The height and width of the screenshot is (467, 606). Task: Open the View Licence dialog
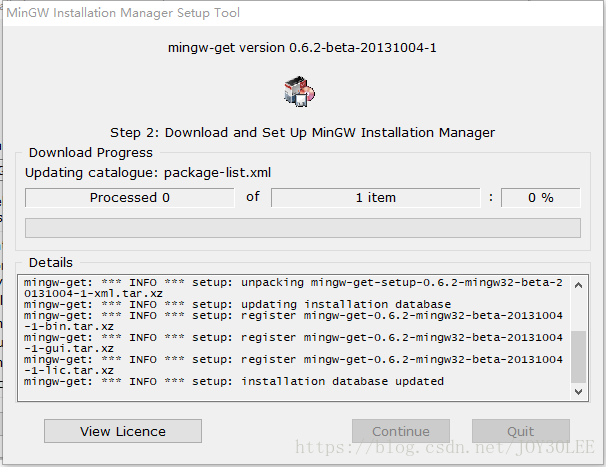click(x=123, y=431)
